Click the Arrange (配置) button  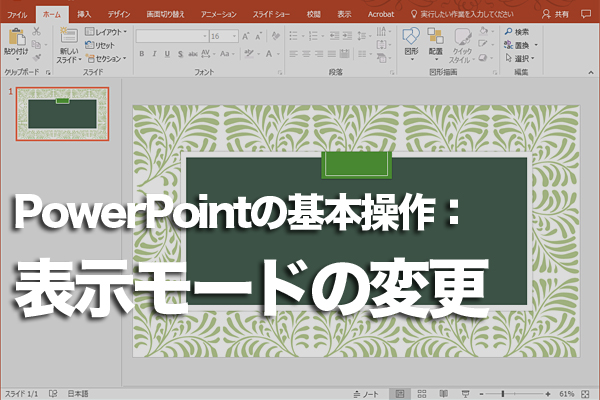point(435,44)
